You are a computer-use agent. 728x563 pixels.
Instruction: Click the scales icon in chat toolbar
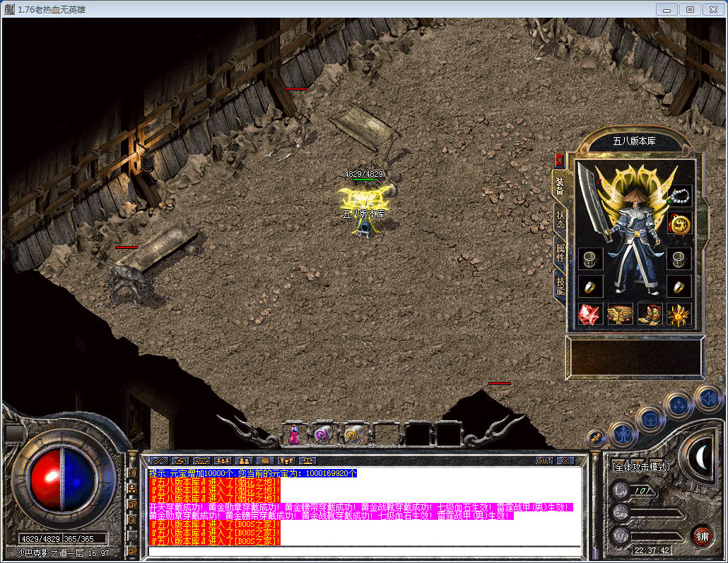307,461
